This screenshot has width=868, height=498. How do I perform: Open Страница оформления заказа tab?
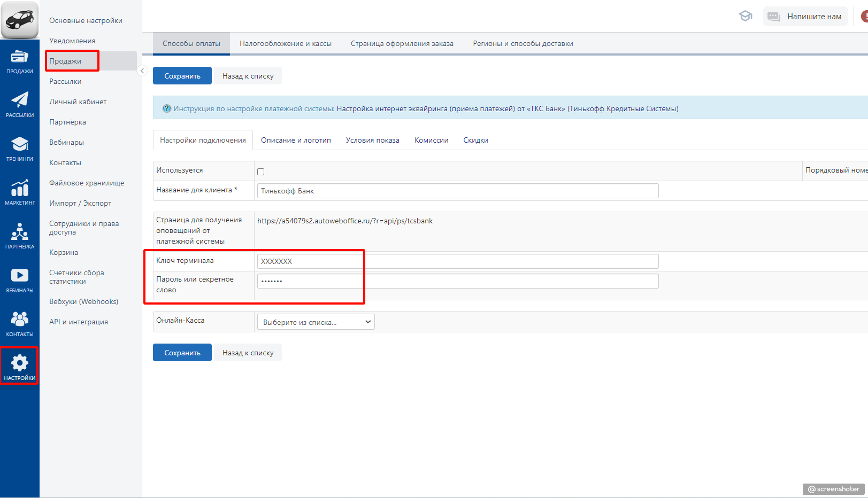402,44
